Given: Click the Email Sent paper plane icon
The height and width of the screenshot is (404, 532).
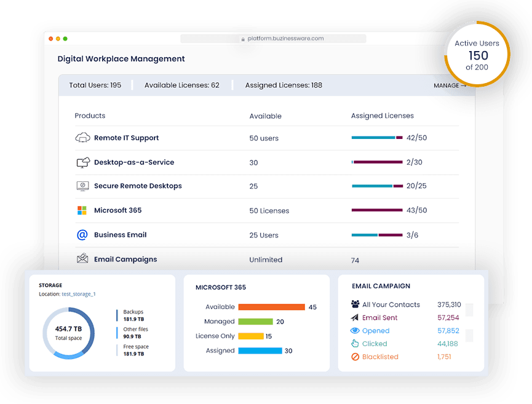Looking at the screenshot, I should tap(355, 318).
